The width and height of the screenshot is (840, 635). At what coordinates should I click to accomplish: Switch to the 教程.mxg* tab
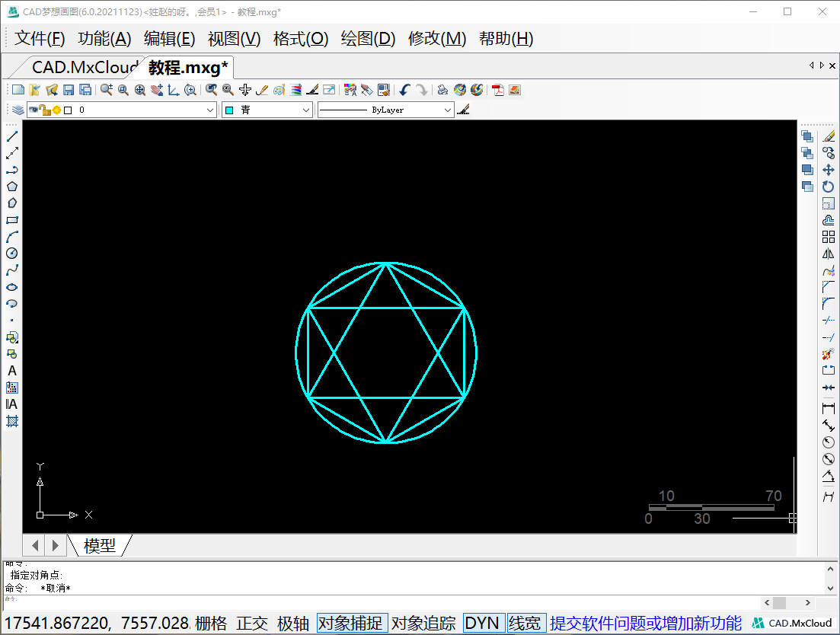coord(188,68)
